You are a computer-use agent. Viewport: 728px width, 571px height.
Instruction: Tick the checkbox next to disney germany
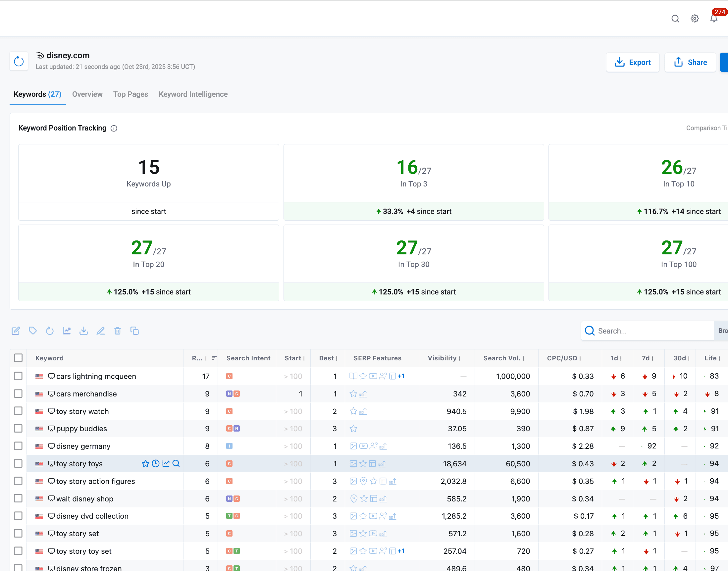pos(18,446)
